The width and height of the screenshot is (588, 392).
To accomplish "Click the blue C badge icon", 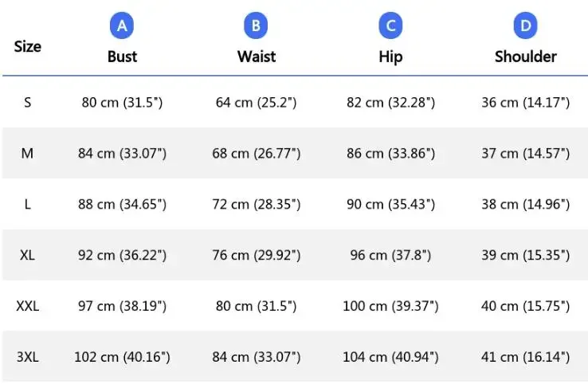I will pyautogui.click(x=390, y=26).
